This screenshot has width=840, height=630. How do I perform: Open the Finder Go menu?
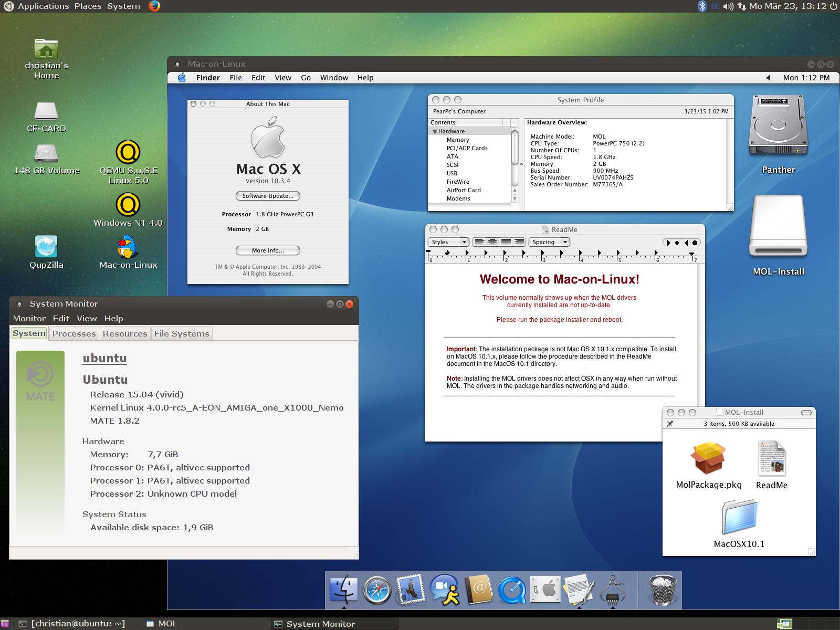(306, 78)
